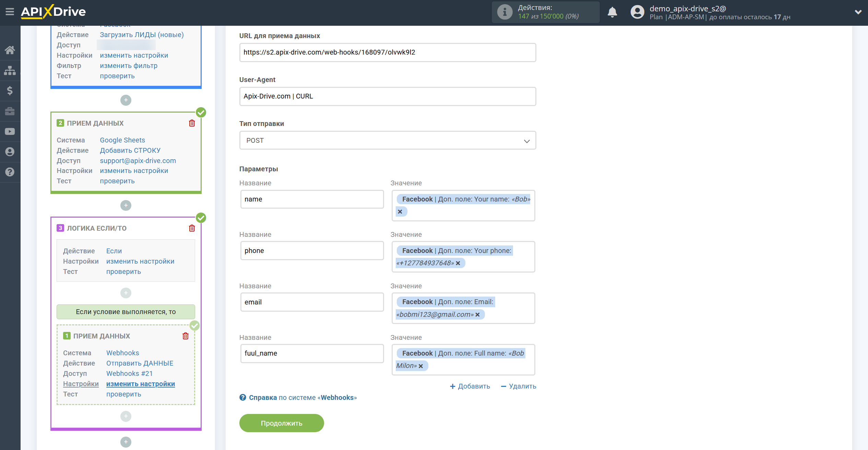Click the user avatar icon
Viewport: 868px width, 450px height.
637,12
